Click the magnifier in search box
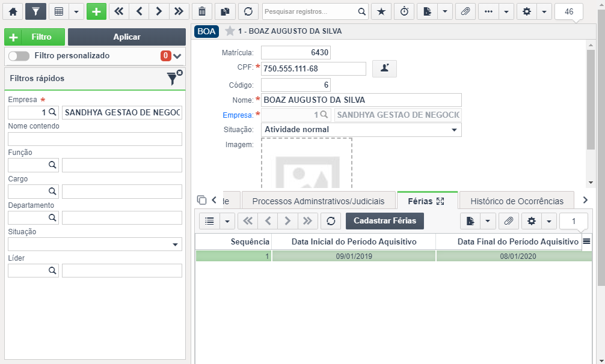Screen dimensions: 605x364 (361, 11)
